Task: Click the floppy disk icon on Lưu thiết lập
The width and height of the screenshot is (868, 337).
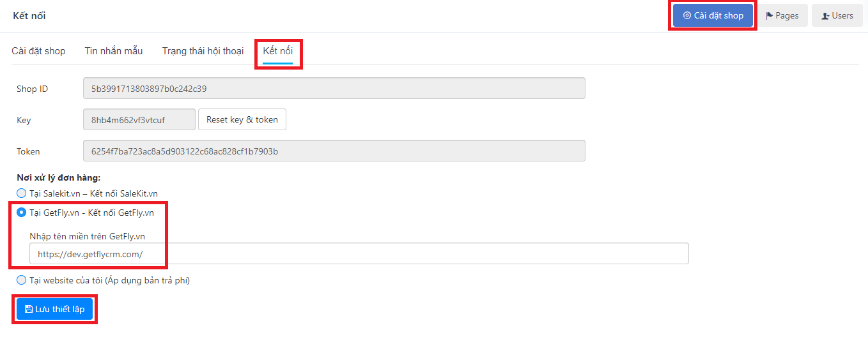Action: (29, 310)
